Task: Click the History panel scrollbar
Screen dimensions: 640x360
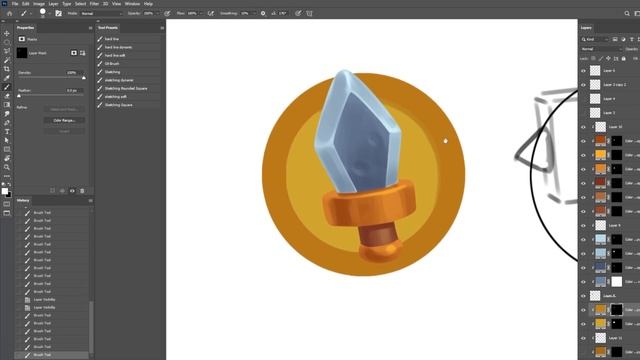Action: coord(91,327)
